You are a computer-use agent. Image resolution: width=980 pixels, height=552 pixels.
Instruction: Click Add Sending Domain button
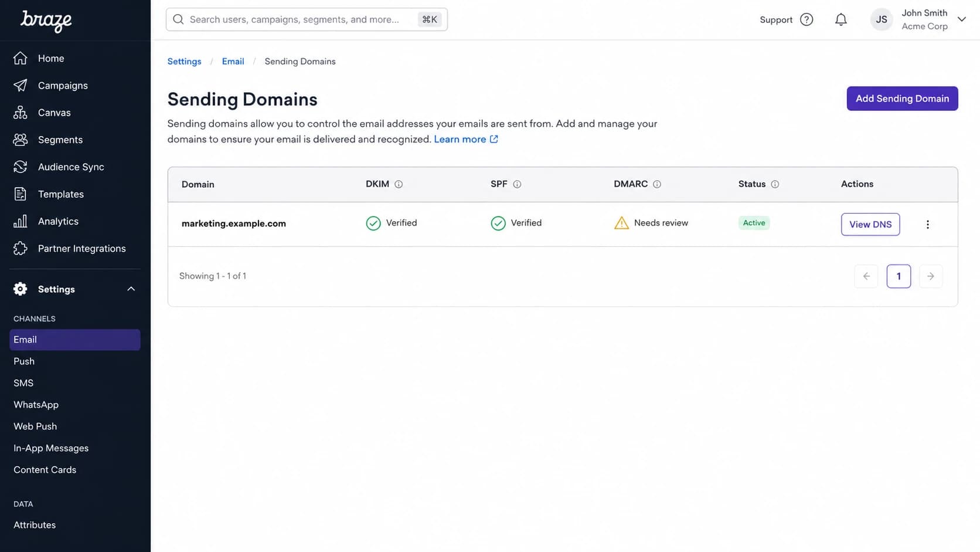pyautogui.click(x=902, y=99)
